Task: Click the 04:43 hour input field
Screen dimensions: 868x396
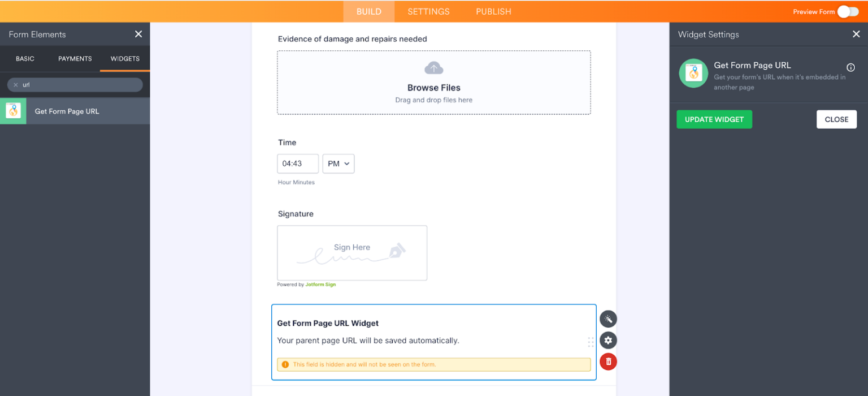Action: [x=298, y=163]
